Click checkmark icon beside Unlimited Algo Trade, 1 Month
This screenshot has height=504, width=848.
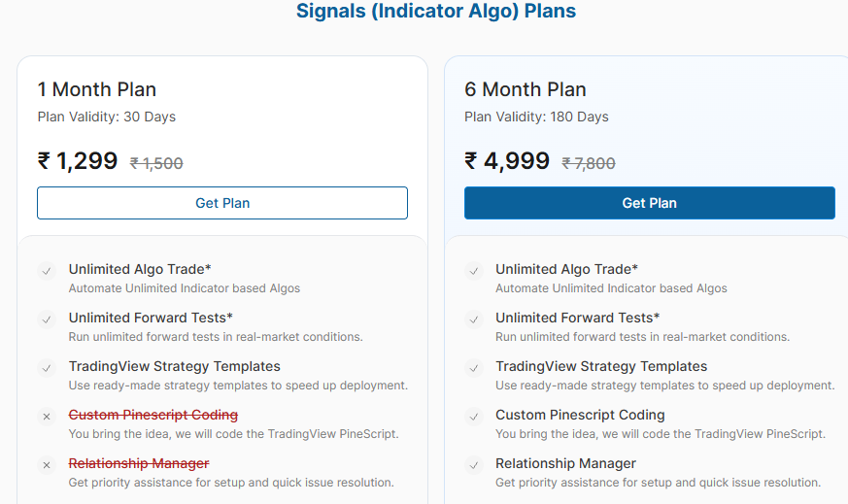tap(47, 271)
